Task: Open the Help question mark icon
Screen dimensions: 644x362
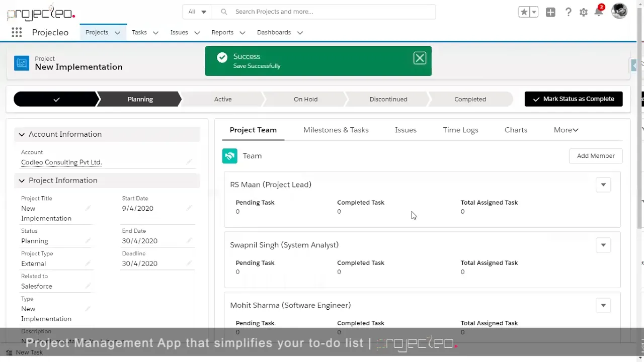Action: pos(568,12)
